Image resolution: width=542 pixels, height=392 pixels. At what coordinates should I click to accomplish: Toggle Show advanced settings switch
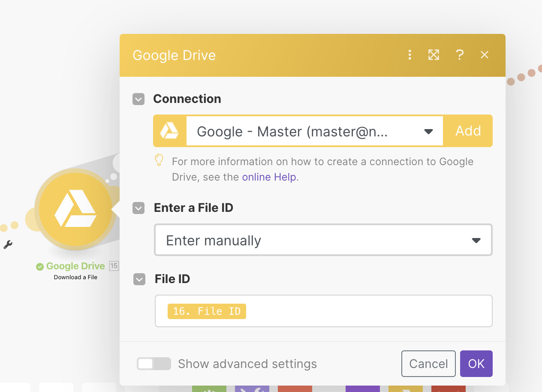[x=154, y=364]
